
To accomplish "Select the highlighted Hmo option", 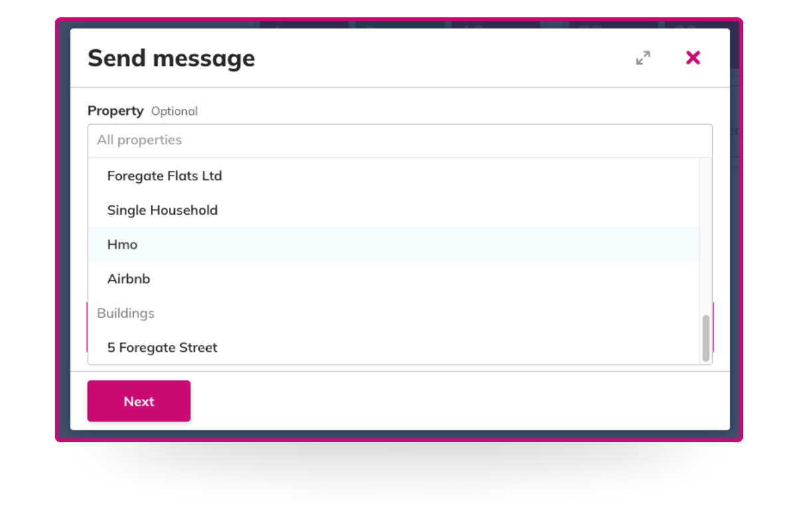I will 122,244.
